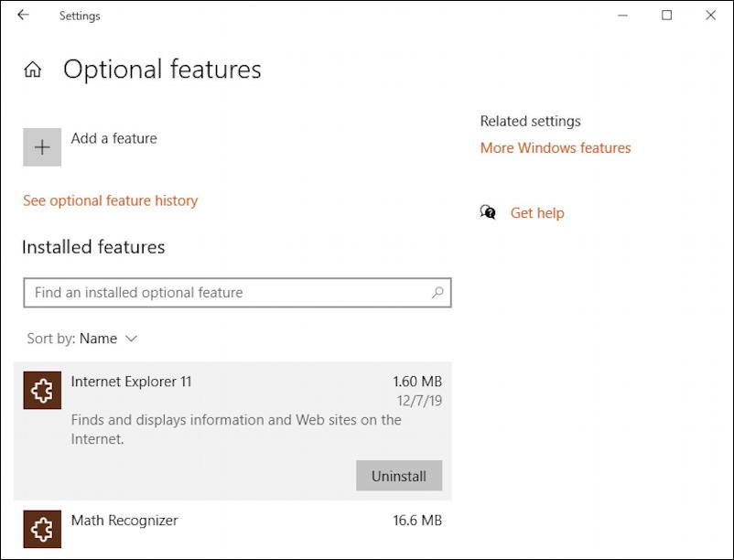
Task: Click the chevron next to Sort by Name
Action: [x=132, y=339]
